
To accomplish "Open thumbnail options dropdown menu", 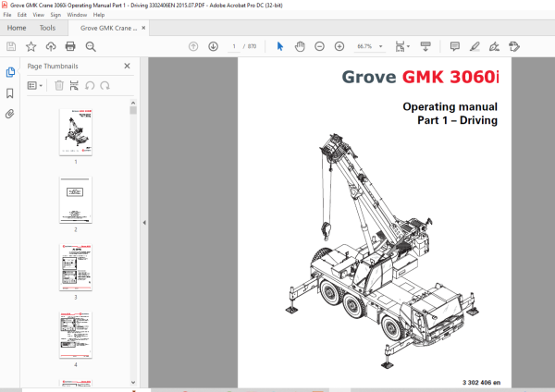I will [35, 86].
